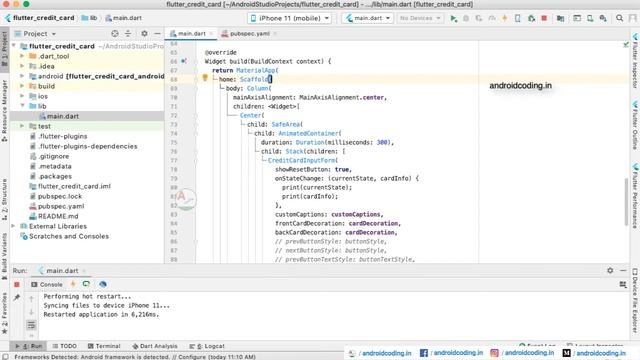The height and width of the screenshot is (360, 640).
Task: Open DevTools blue icon in Run console
Action: coord(102,284)
